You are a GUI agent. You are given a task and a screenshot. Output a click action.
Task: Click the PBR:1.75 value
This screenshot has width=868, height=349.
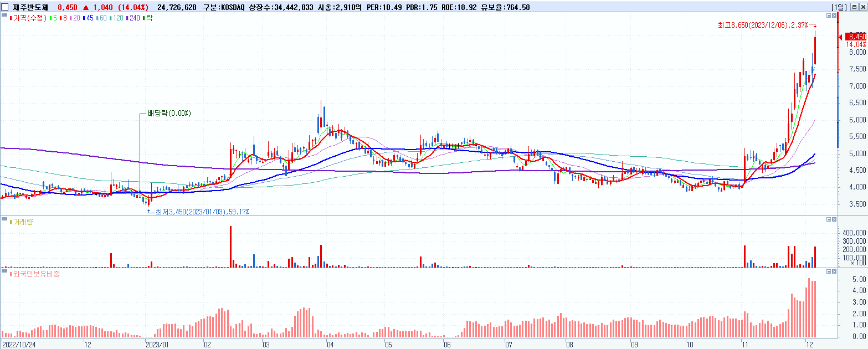pyautogui.click(x=420, y=7)
